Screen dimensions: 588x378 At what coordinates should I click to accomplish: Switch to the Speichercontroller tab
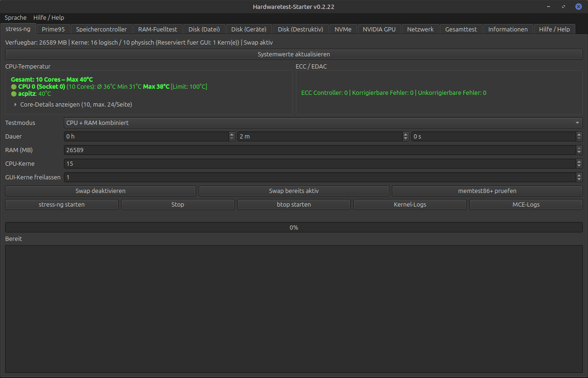tap(101, 29)
